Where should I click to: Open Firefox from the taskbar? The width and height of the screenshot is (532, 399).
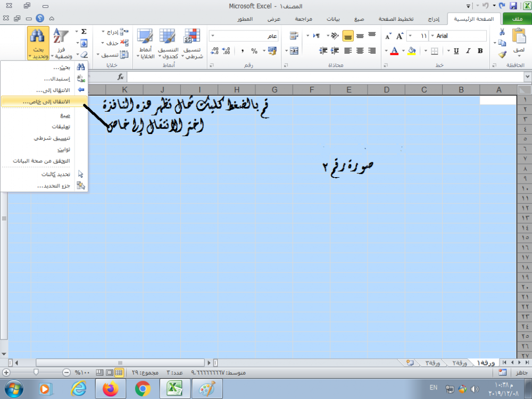(111, 389)
